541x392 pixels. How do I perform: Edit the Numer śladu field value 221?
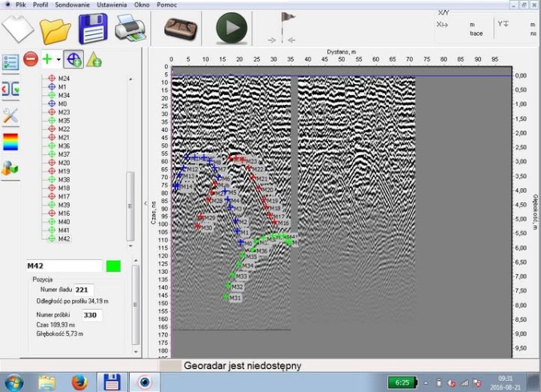(x=84, y=290)
